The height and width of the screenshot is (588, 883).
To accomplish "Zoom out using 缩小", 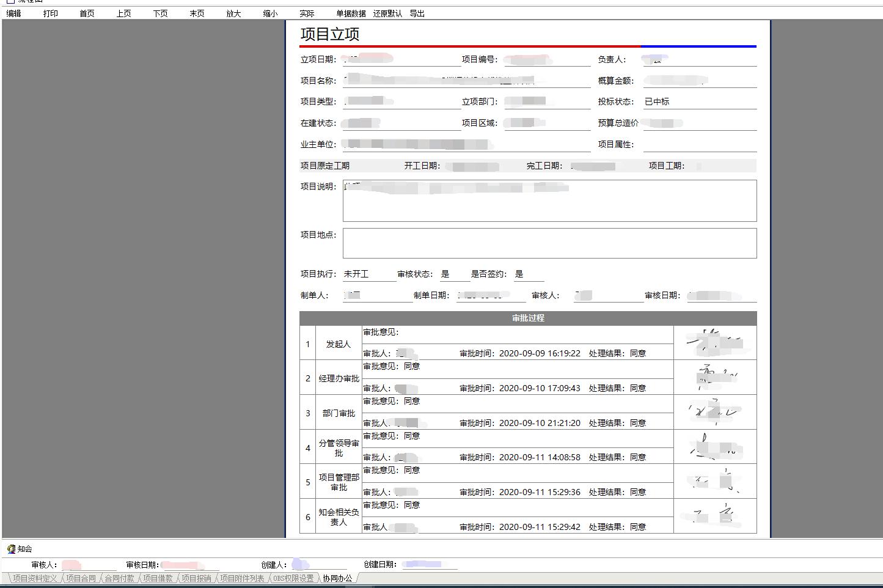I will [271, 13].
